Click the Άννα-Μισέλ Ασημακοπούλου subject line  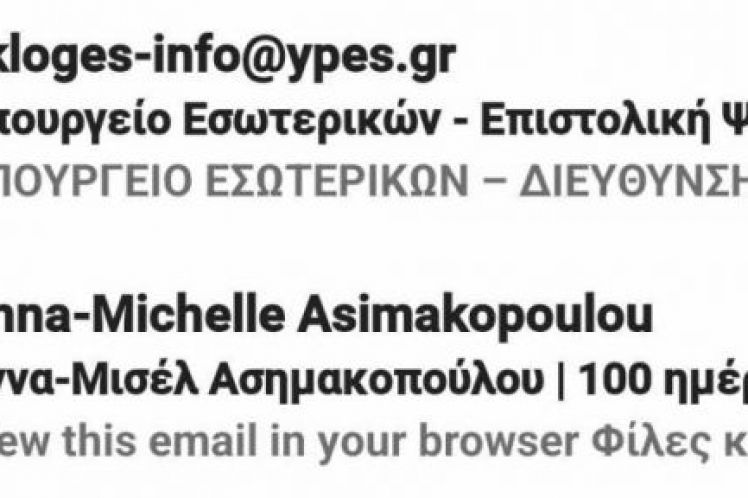click(x=374, y=382)
